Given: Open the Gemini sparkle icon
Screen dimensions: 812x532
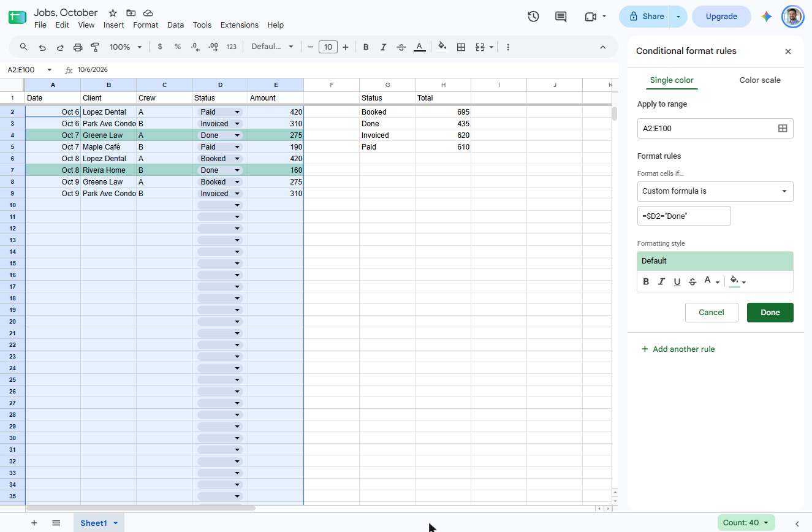Looking at the screenshot, I should [766, 17].
